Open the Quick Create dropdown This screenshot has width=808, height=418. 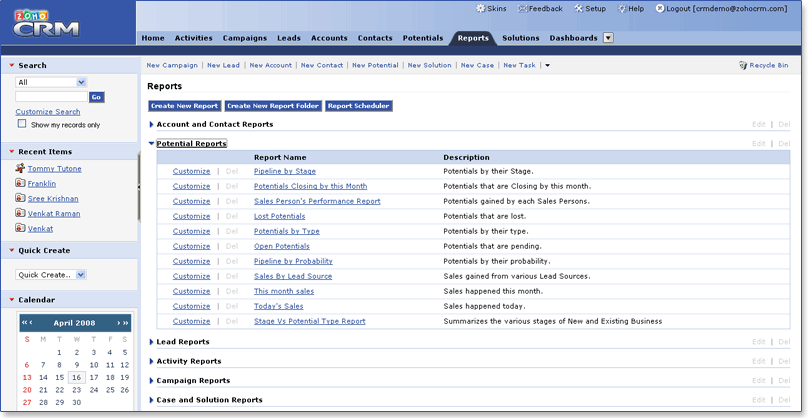click(x=51, y=275)
